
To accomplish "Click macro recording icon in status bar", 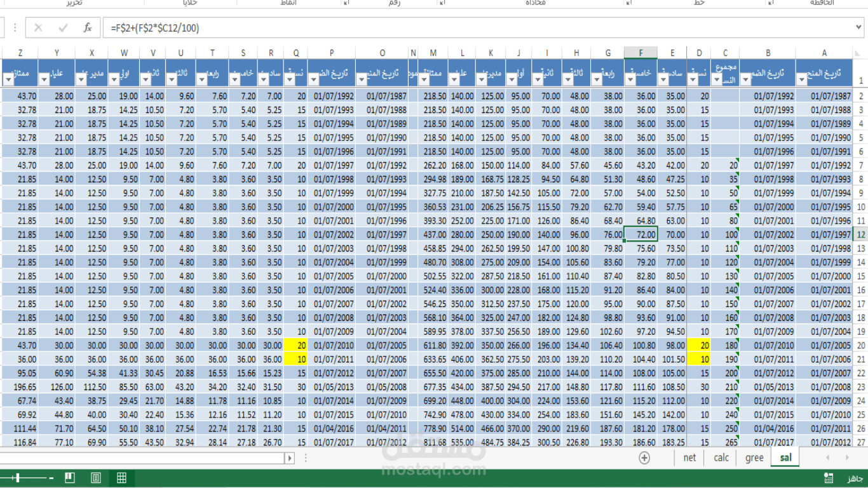I will pyautogui.click(x=829, y=478).
